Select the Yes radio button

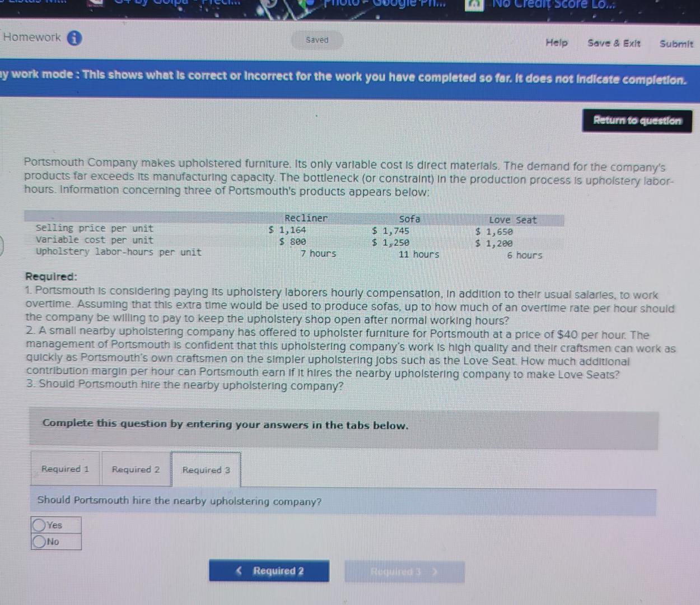tap(38, 524)
